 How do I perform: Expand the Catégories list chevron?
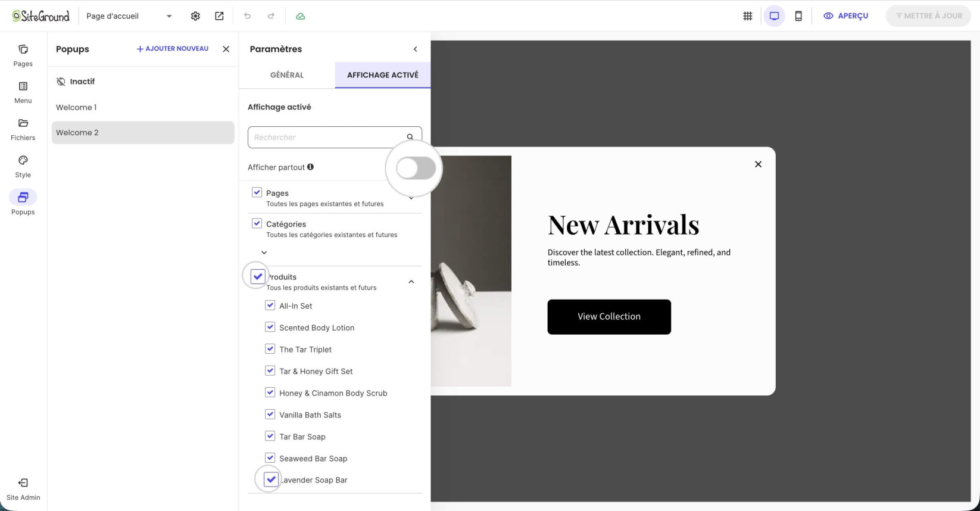264,253
